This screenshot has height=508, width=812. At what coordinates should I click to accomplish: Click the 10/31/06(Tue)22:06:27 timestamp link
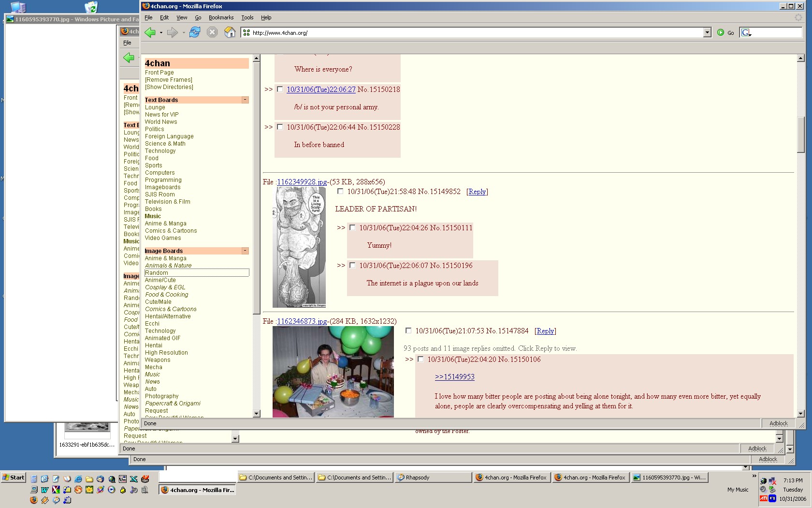tap(321, 90)
